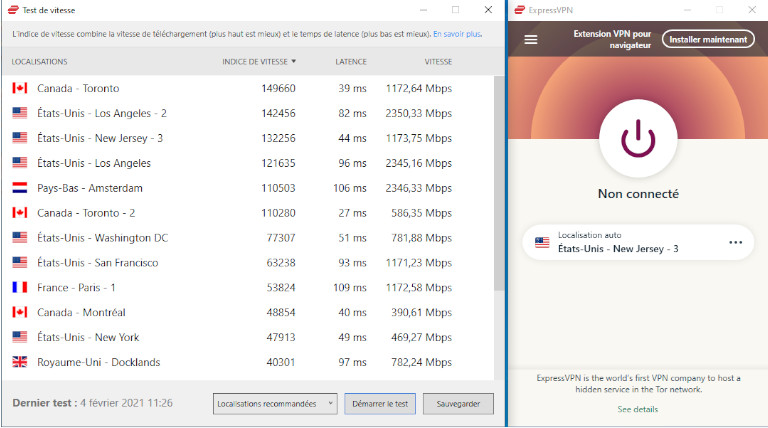Select États-Unis - Washington DC row
This screenshot has height=428, width=768.
coord(247,238)
